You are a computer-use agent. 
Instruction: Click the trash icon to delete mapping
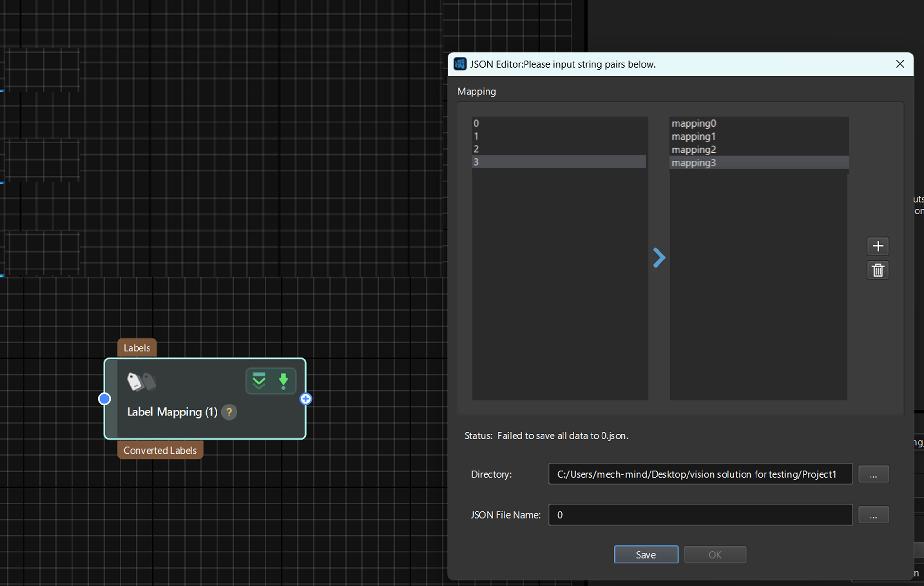[x=878, y=270]
